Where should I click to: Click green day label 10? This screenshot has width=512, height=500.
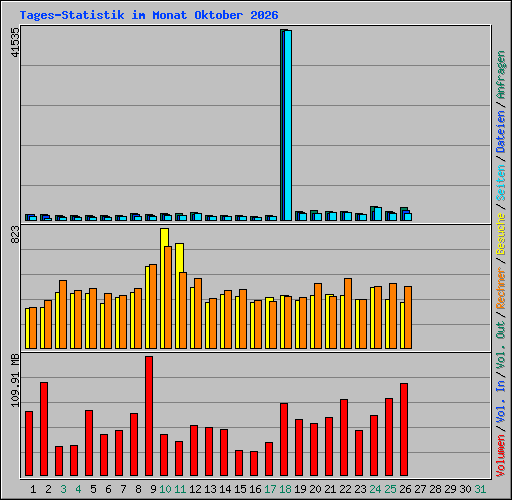coord(165,489)
